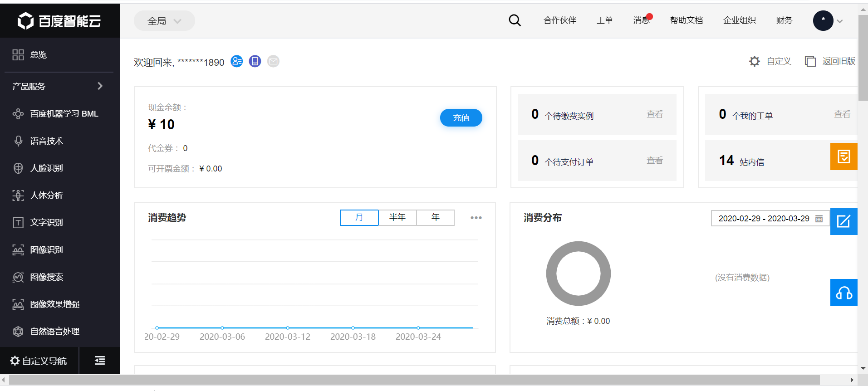Click the email binding envelope icon
The image size is (868, 391).
273,61
